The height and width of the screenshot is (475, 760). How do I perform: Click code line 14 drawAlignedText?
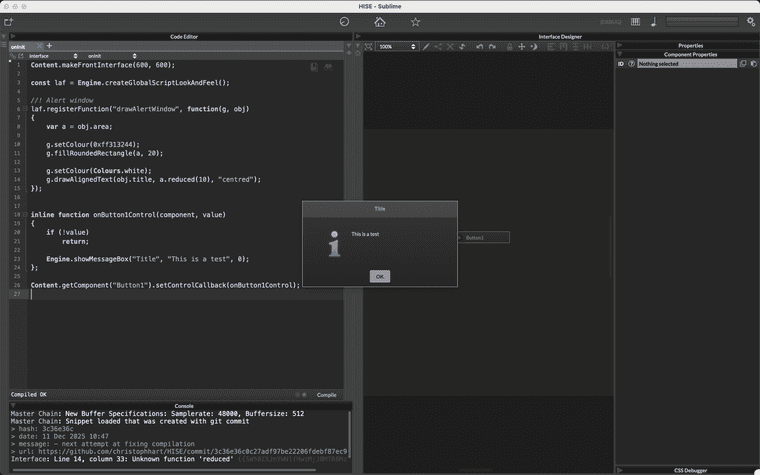(x=153, y=179)
